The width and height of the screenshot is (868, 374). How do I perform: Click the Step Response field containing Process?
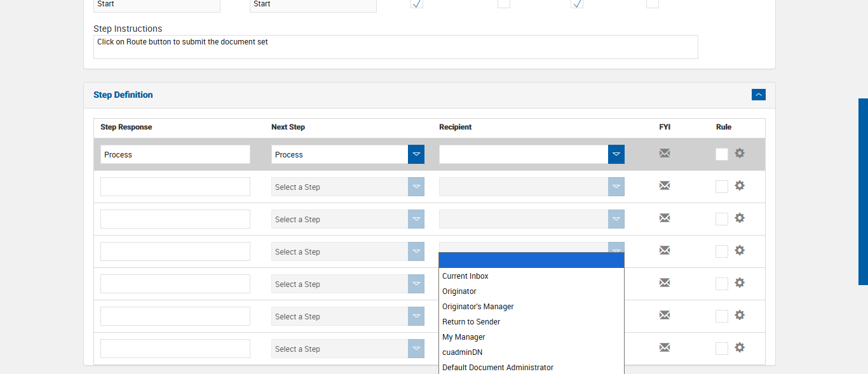pyautogui.click(x=175, y=154)
